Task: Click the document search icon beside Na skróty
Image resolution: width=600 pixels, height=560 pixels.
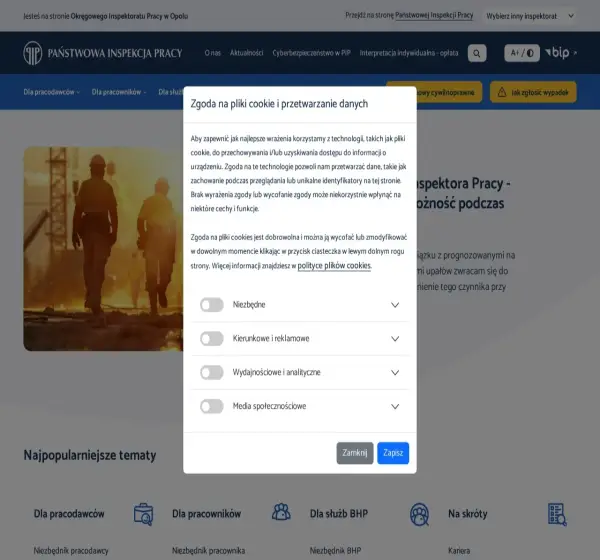Action: tap(557, 514)
